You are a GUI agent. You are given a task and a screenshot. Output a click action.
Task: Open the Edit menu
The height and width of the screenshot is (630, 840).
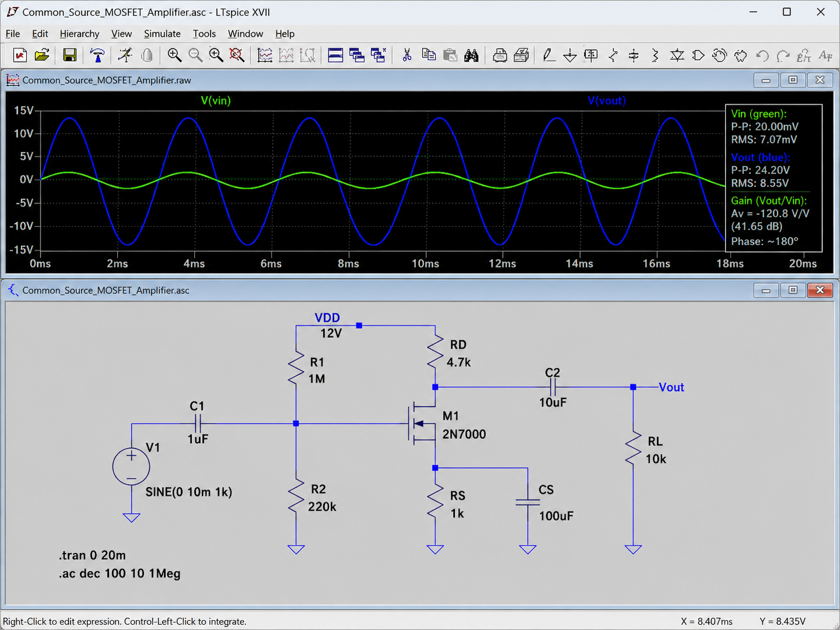pos(40,34)
